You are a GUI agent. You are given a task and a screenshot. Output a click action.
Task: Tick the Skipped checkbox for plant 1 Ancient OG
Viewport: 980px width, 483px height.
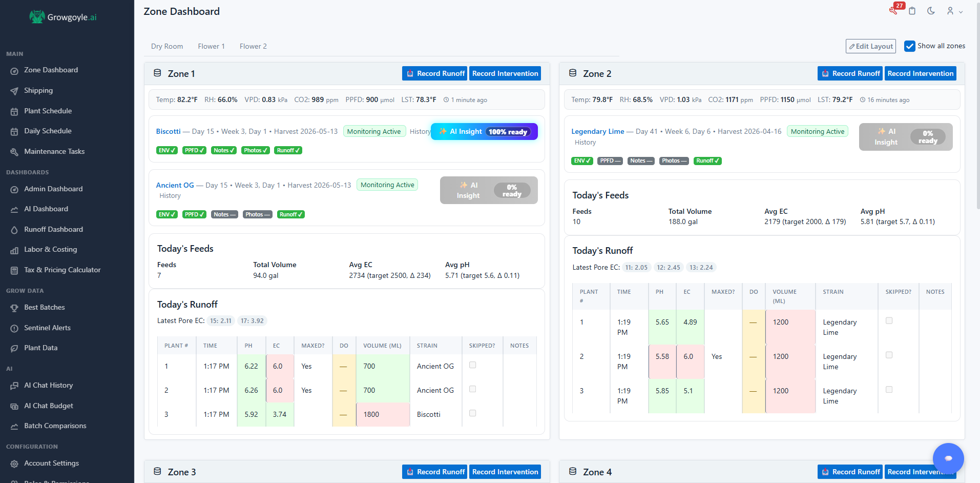pos(472,365)
